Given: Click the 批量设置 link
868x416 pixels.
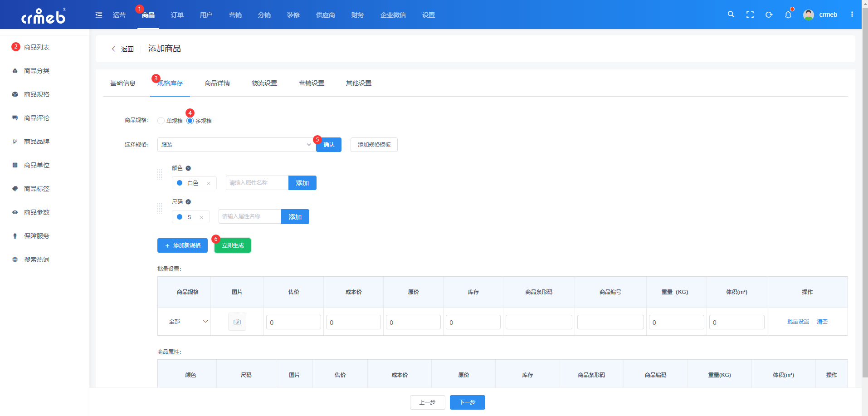Looking at the screenshot, I should pyautogui.click(x=798, y=322).
